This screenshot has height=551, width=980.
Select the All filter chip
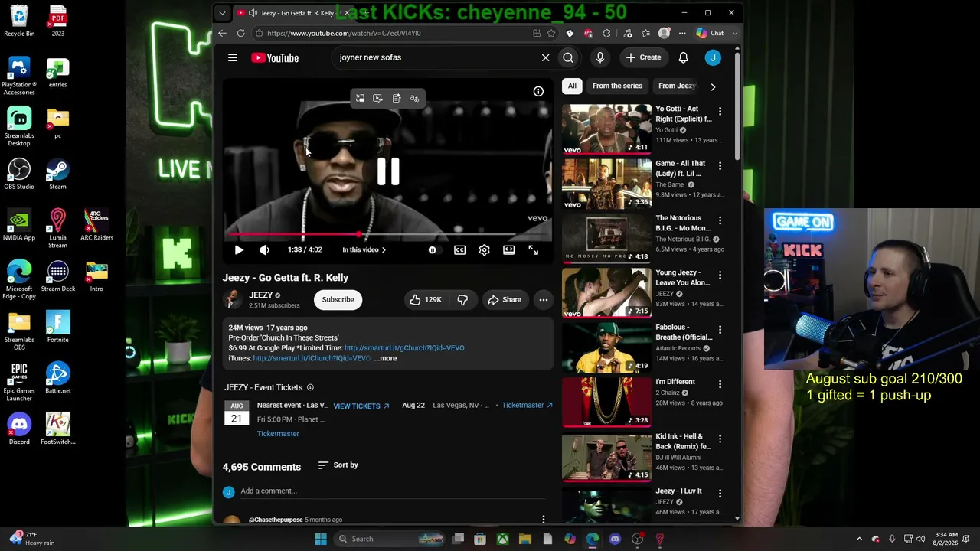[572, 86]
